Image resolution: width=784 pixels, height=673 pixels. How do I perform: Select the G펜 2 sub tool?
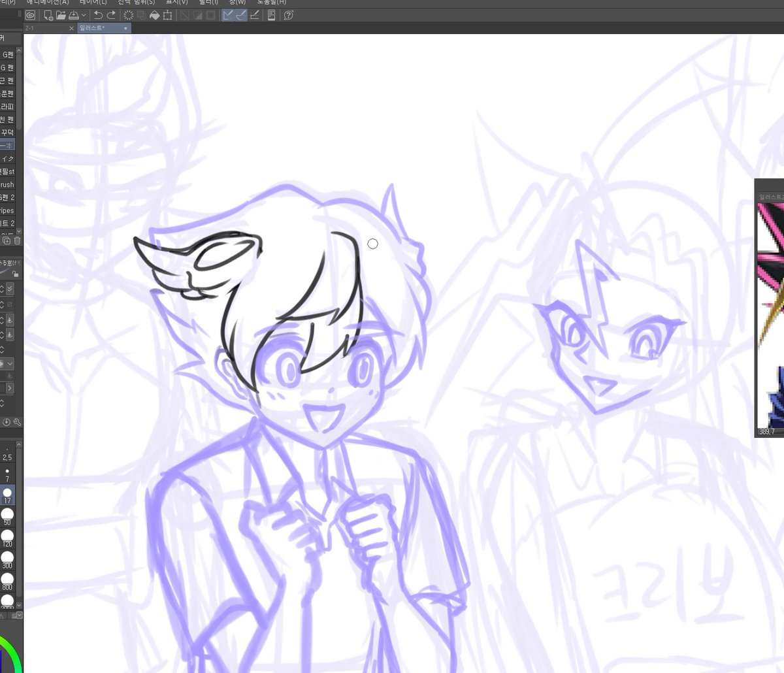pos(7,197)
